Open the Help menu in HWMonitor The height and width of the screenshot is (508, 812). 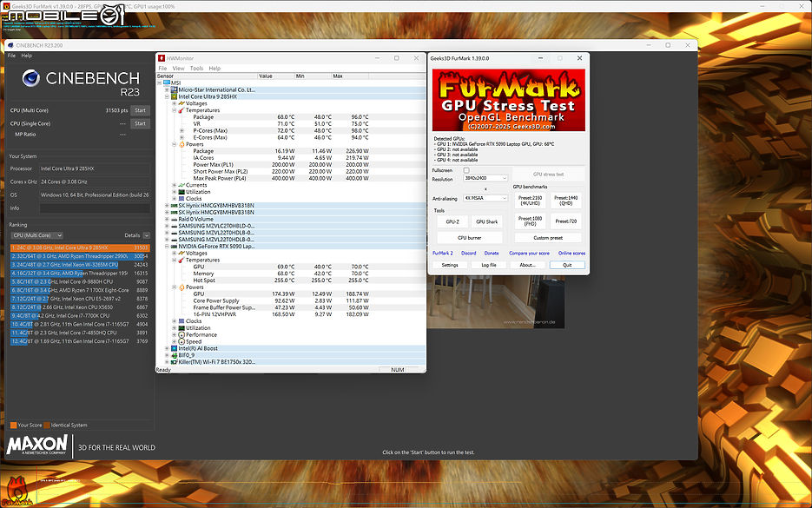tap(215, 69)
